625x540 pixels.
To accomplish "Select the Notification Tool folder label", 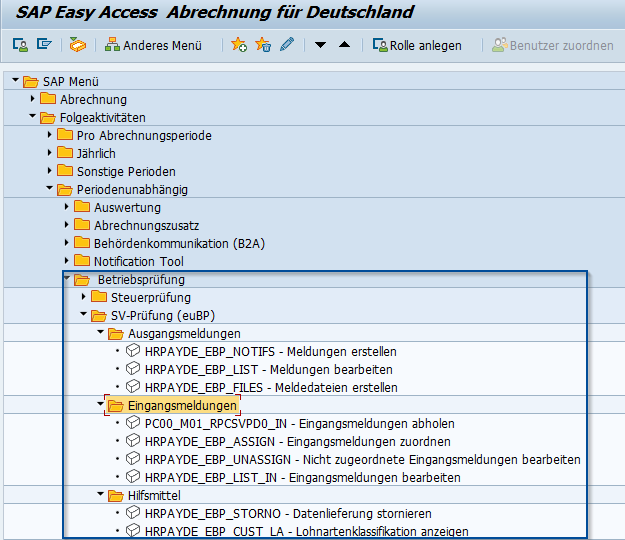I will (x=139, y=261).
